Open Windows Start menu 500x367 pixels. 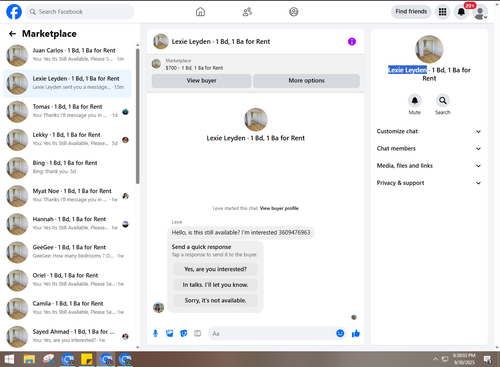[9, 359]
